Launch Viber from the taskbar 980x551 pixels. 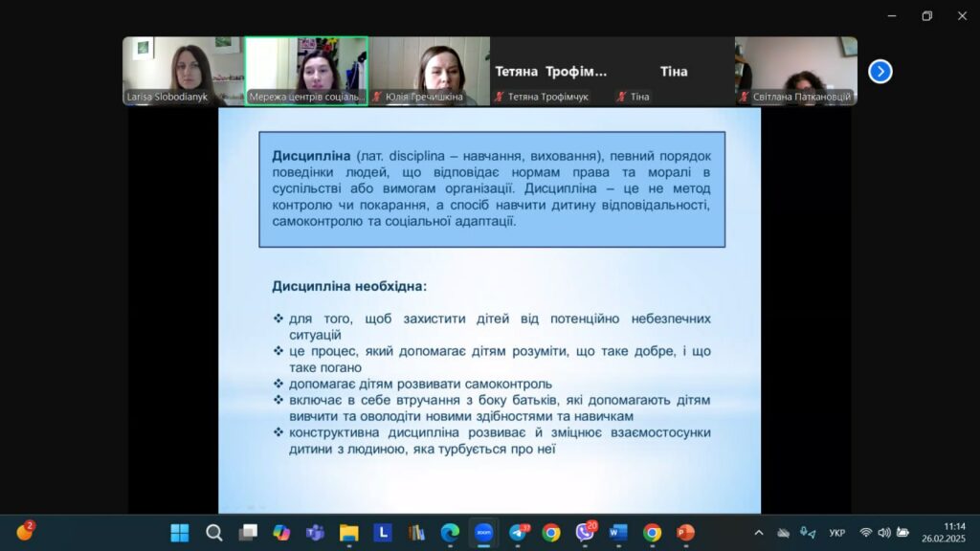[x=585, y=533]
